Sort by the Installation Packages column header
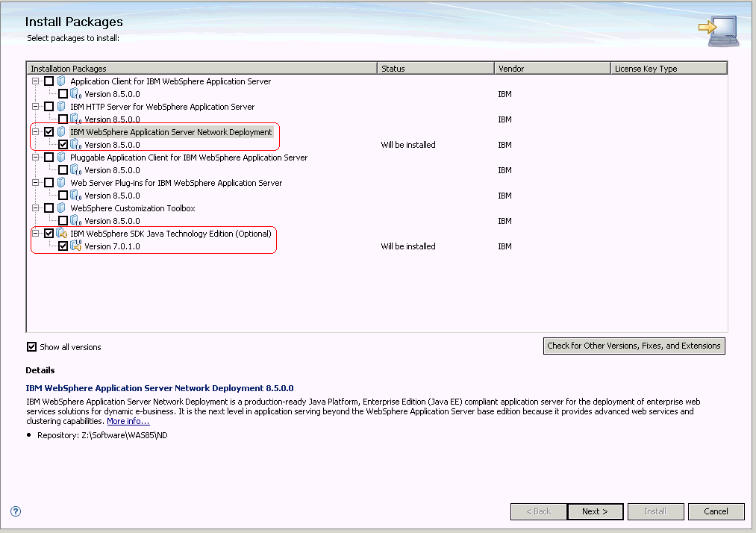 click(x=202, y=69)
